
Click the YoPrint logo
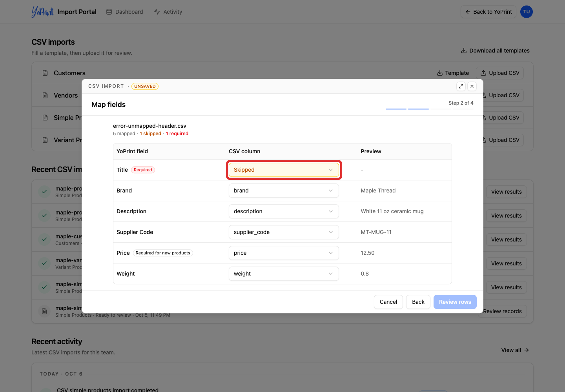point(42,12)
